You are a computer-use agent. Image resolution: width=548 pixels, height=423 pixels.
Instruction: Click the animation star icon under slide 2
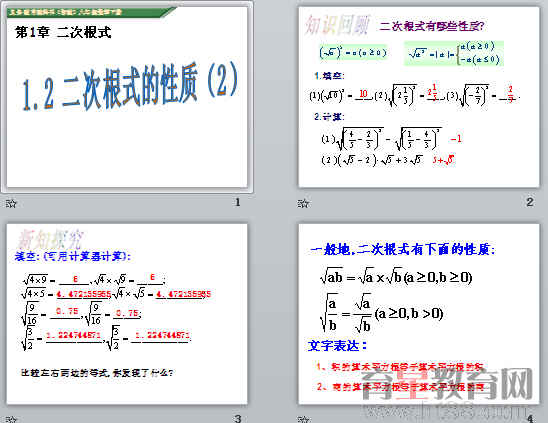303,203
